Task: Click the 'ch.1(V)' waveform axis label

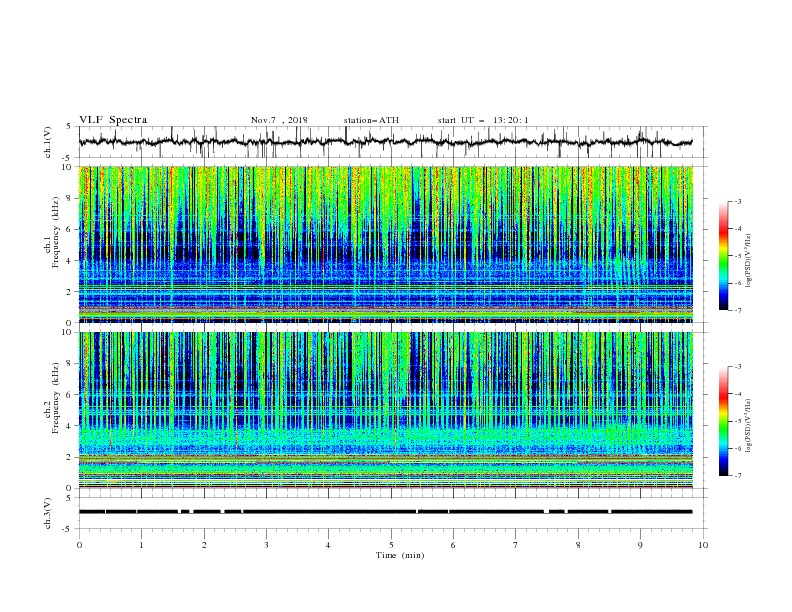Action: [x=48, y=142]
